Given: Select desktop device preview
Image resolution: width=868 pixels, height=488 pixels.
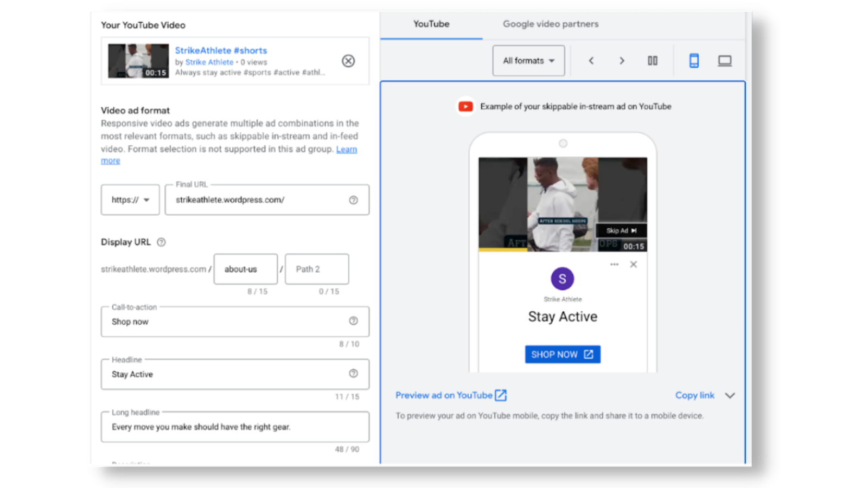Looking at the screenshot, I should click(x=725, y=61).
